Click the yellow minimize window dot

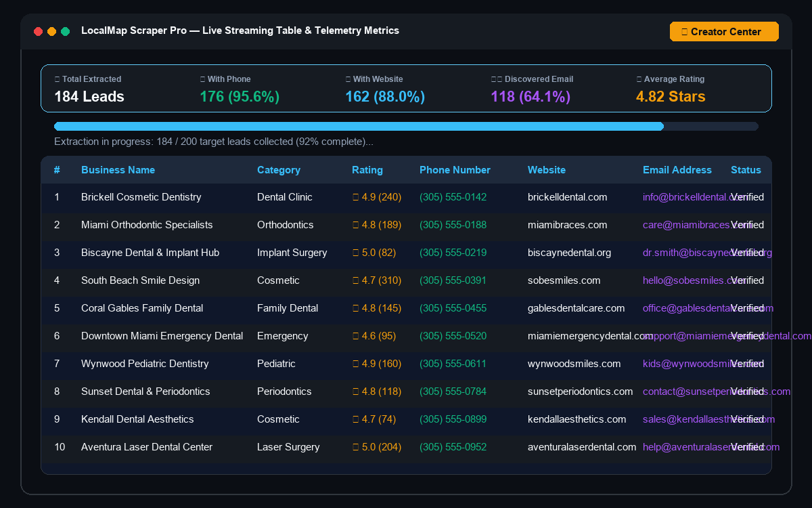52,32
